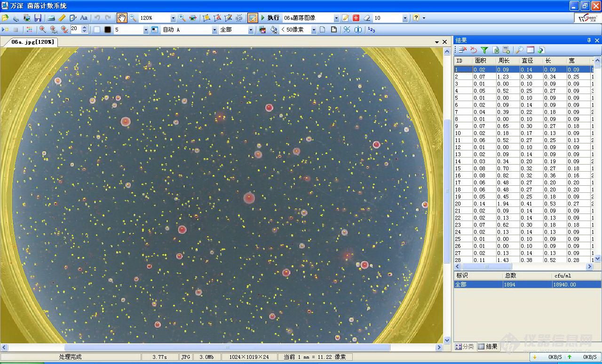Open the < 50像素 size filter dropdown
This screenshot has height=364, width=602.
pyautogui.click(x=314, y=30)
